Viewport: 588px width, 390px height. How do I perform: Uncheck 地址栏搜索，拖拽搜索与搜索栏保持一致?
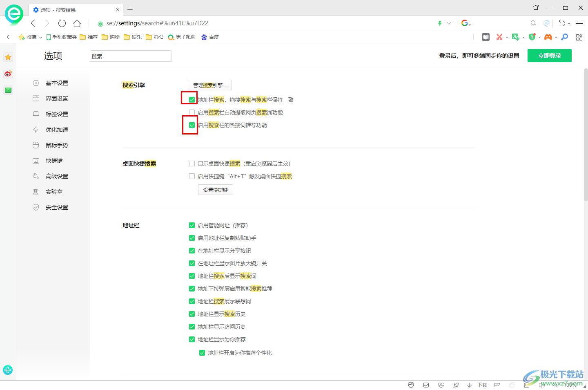click(x=192, y=100)
